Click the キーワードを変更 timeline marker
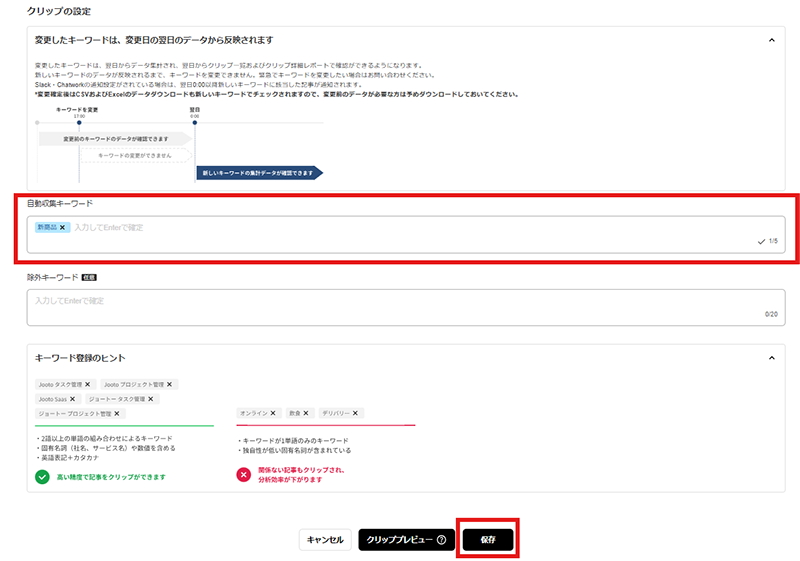 click(x=79, y=122)
